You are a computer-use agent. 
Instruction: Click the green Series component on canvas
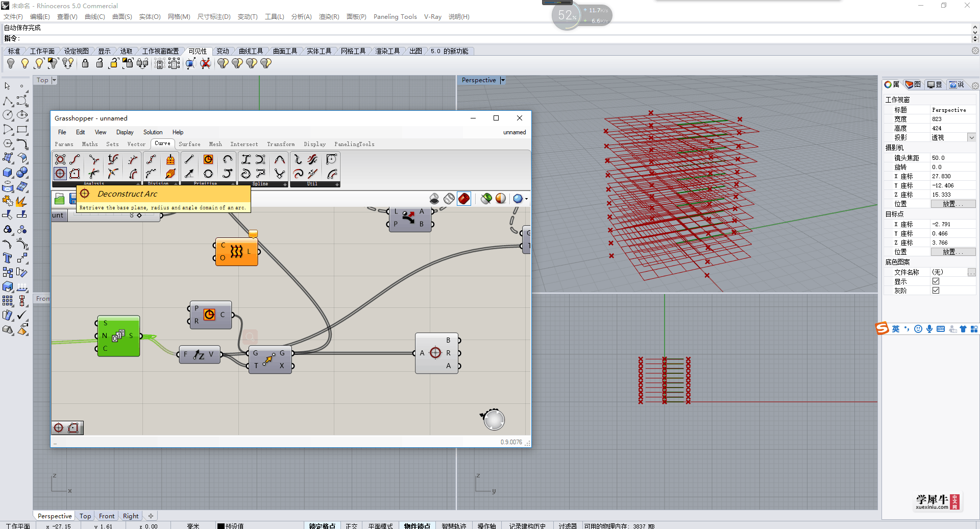[x=118, y=335]
